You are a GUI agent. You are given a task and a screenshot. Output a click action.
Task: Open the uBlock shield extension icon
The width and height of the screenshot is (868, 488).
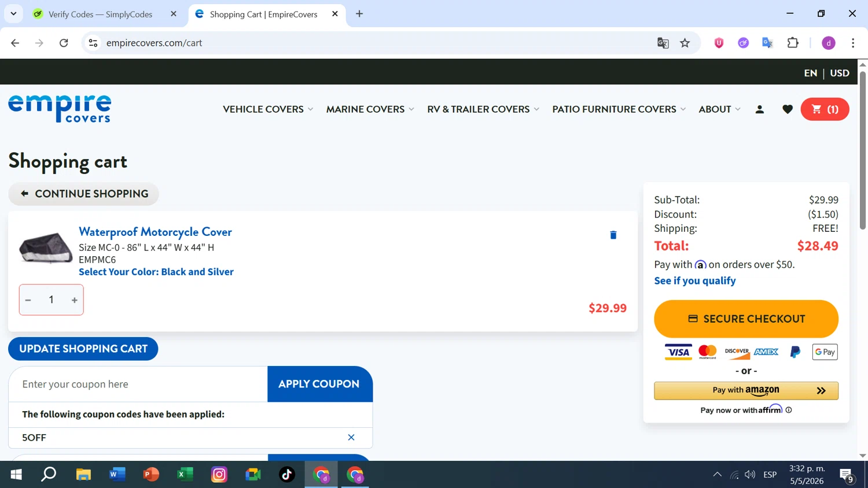719,43
